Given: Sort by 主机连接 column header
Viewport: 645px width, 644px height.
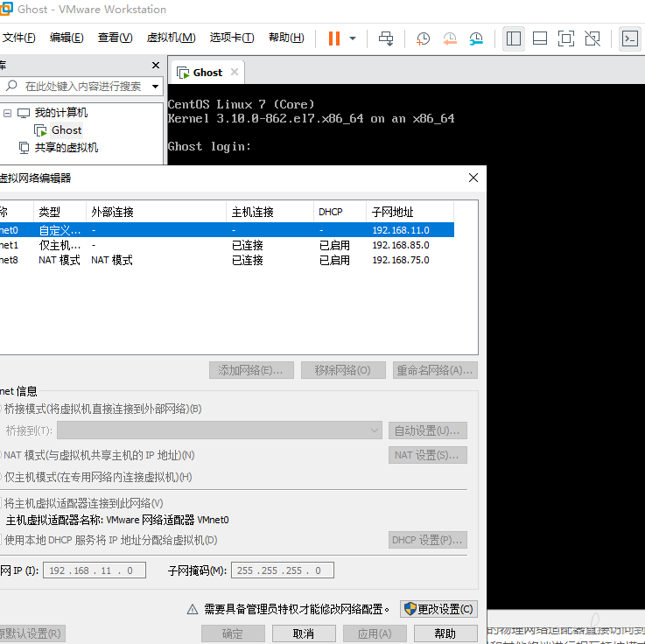Looking at the screenshot, I should (x=270, y=212).
